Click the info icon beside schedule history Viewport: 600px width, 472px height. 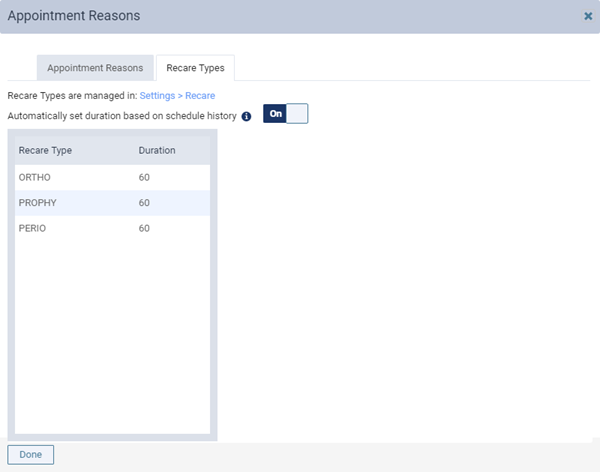[246, 116]
